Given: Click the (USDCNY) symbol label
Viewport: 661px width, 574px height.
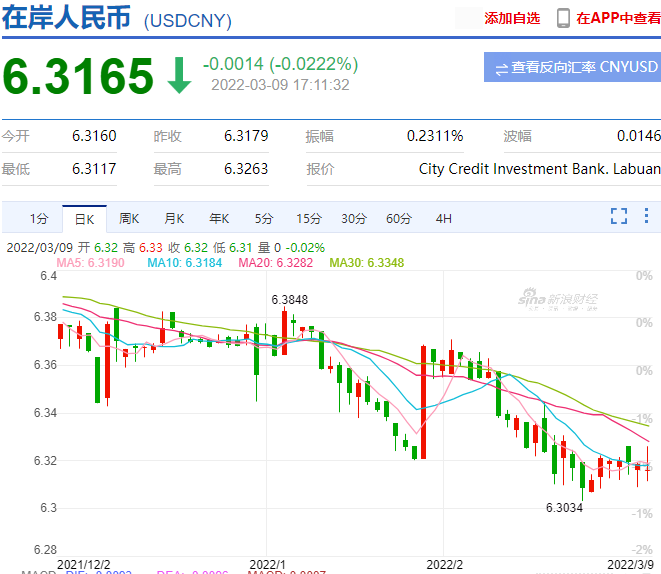Looking at the screenshot, I should [188, 21].
